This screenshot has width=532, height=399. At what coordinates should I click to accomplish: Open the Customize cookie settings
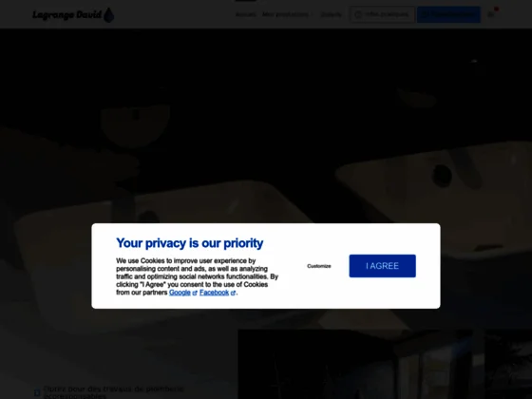319,266
